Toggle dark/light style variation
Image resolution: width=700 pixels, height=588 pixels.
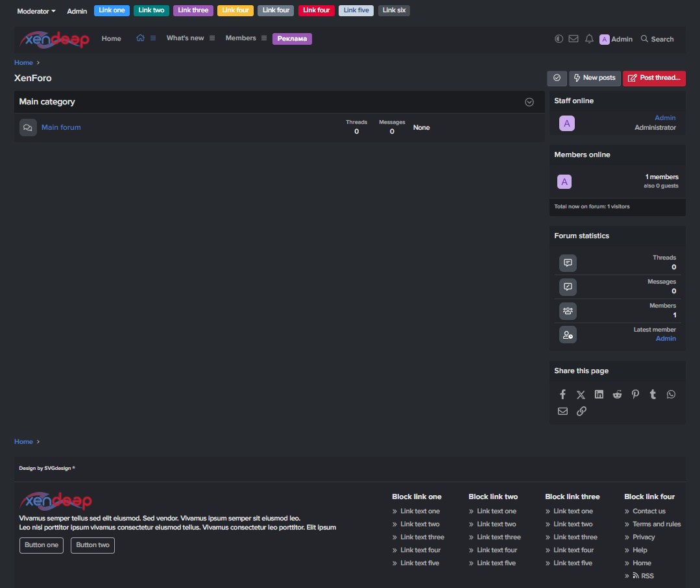coord(559,39)
